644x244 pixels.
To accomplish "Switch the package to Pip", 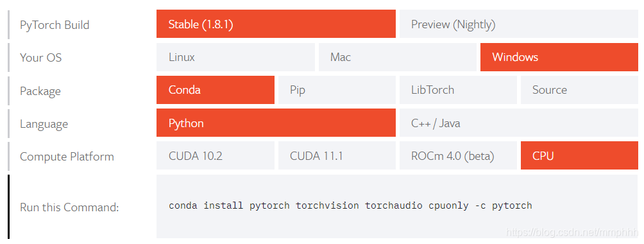I will 337,90.
